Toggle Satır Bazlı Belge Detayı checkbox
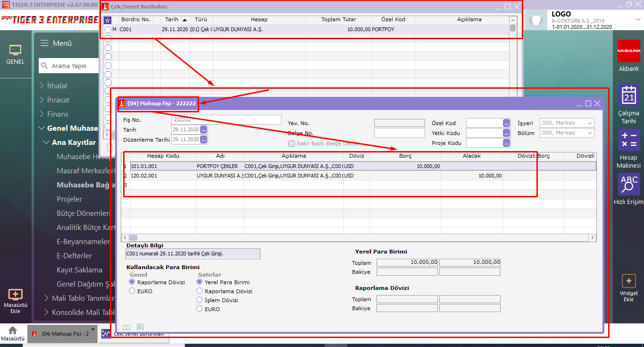Viewport: 644px width, 347px height. tap(292, 144)
